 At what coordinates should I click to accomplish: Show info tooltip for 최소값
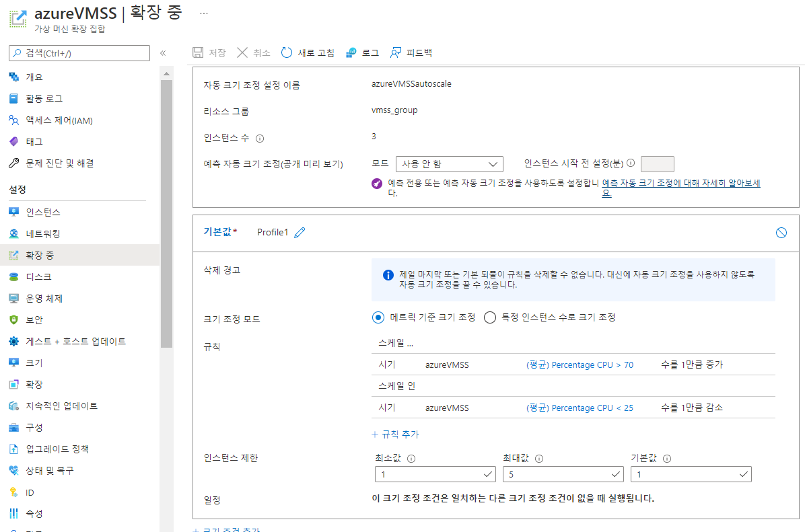[x=411, y=459]
